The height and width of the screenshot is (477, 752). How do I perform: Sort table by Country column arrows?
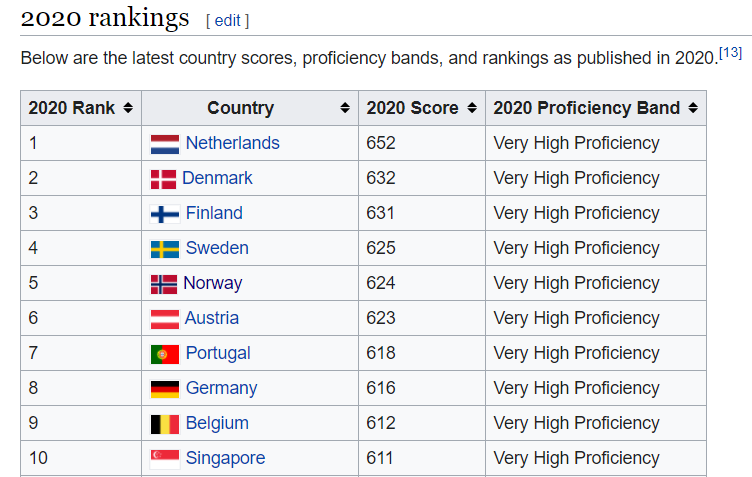click(x=345, y=108)
